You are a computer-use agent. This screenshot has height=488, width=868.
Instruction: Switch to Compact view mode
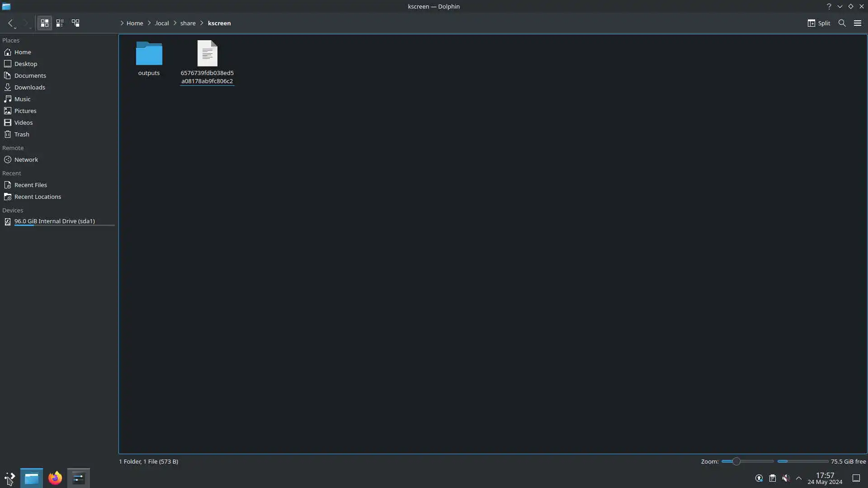(60, 23)
